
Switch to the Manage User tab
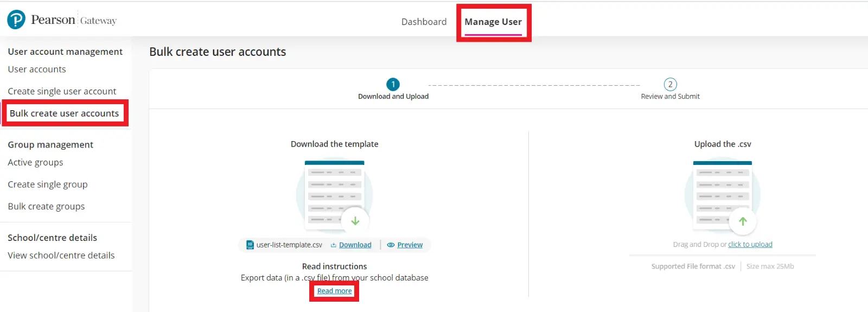point(493,22)
